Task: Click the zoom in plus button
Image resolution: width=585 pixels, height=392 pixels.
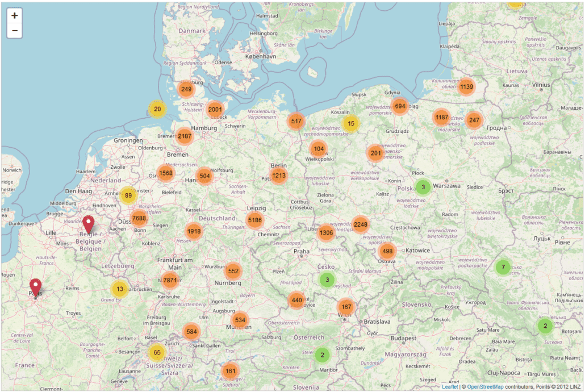Action: pyautogui.click(x=15, y=16)
